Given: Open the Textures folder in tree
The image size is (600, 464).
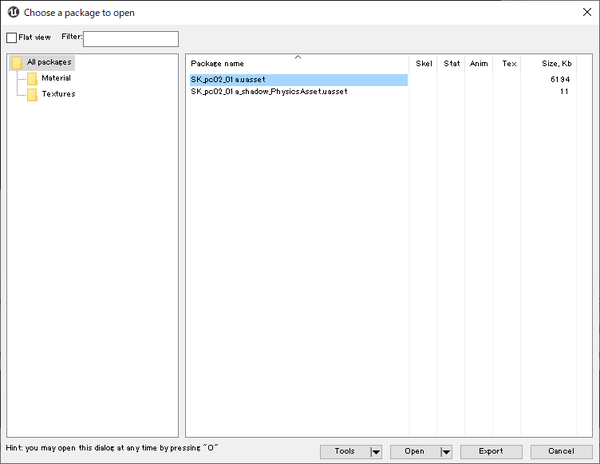Looking at the screenshot, I should tap(59, 94).
